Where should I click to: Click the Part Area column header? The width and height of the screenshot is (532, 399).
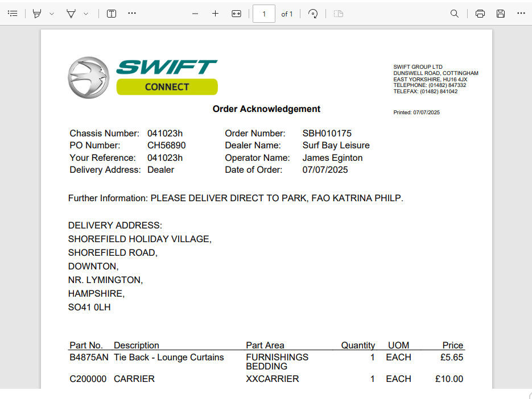(x=265, y=346)
